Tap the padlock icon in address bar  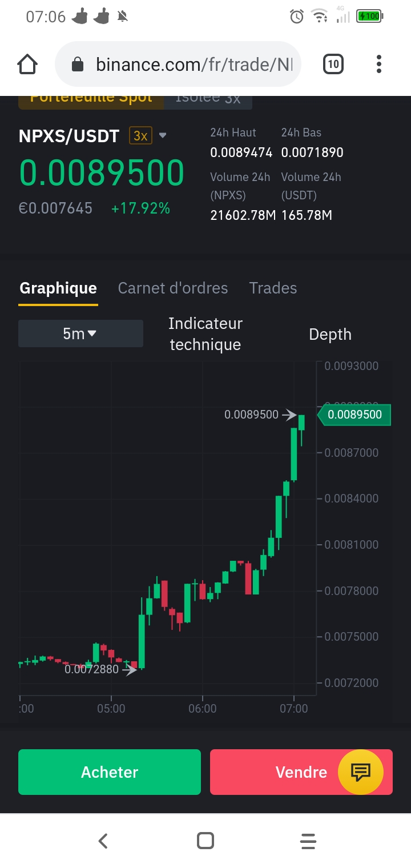[x=78, y=65]
